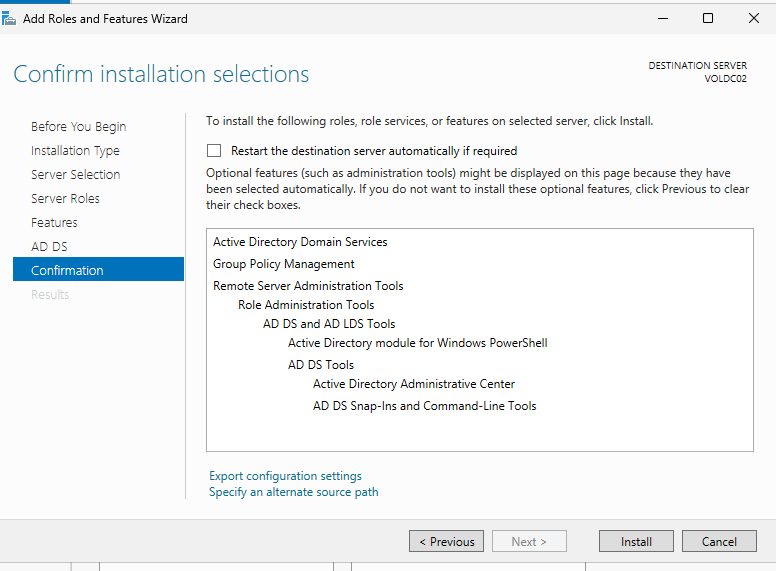This screenshot has height=571, width=776.
Task: Select Group Policy Management in list
Action: [283, 264]
